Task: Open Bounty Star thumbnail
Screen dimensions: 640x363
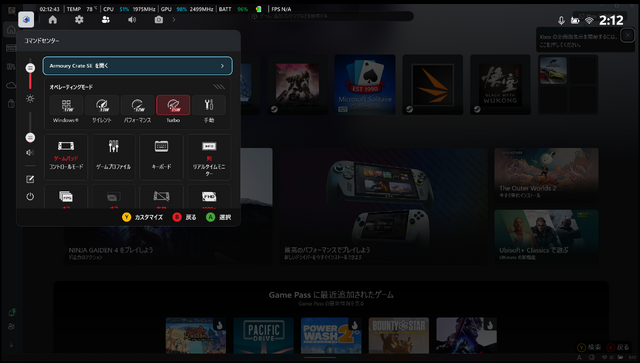Action: pyautogui.click(x=399, y=336)
